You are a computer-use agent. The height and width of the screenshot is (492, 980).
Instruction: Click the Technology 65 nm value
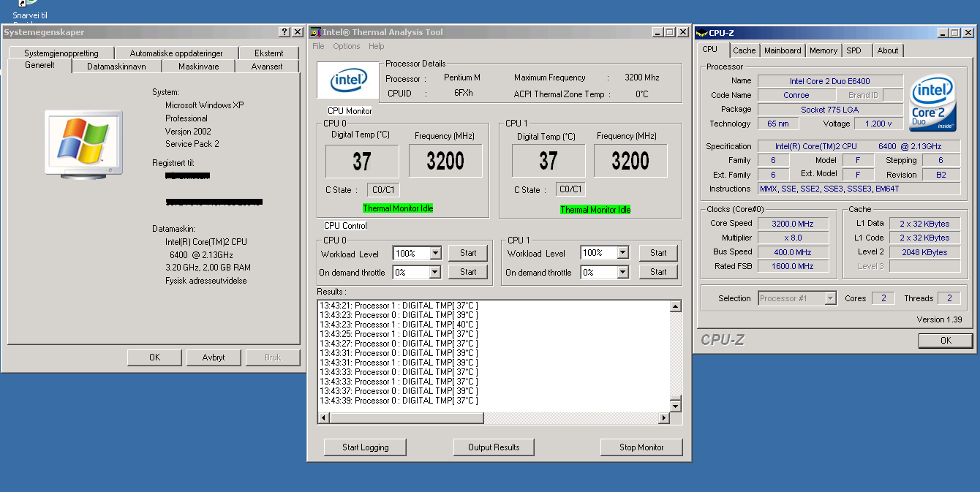777,124
